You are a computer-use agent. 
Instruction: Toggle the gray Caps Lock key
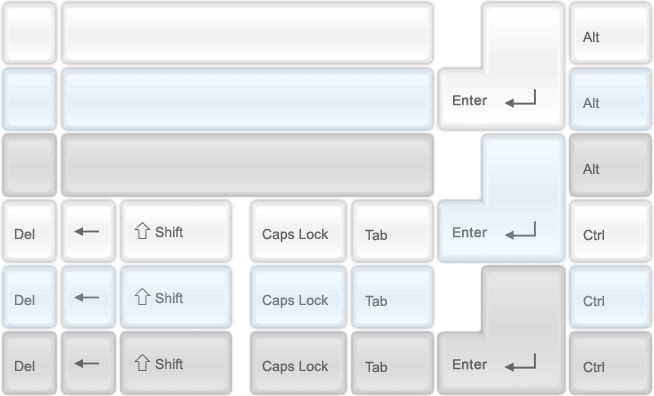click(298, 363)
